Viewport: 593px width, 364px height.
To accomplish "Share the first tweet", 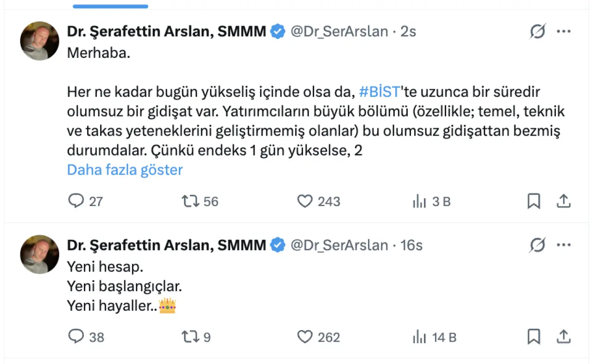I will click(563, 201).
